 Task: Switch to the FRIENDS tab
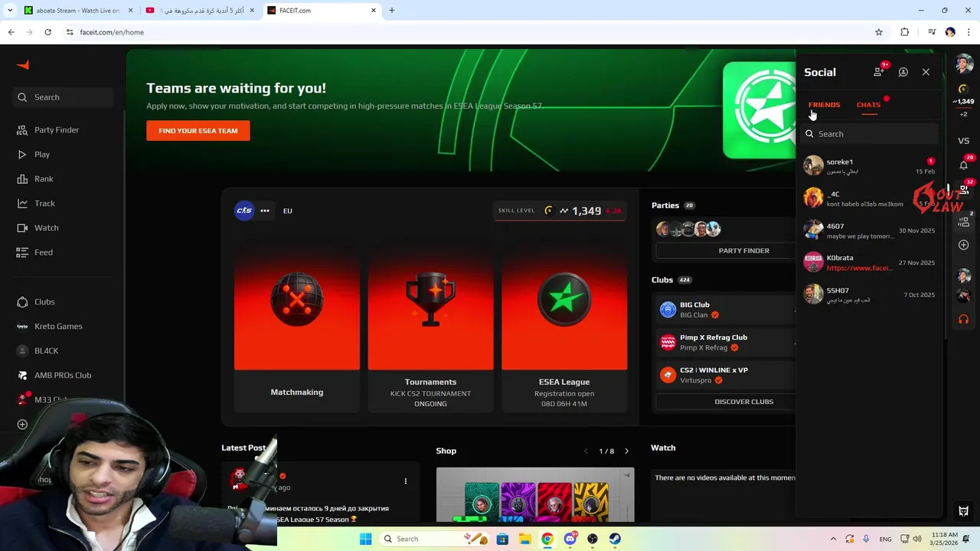[824, 105]
